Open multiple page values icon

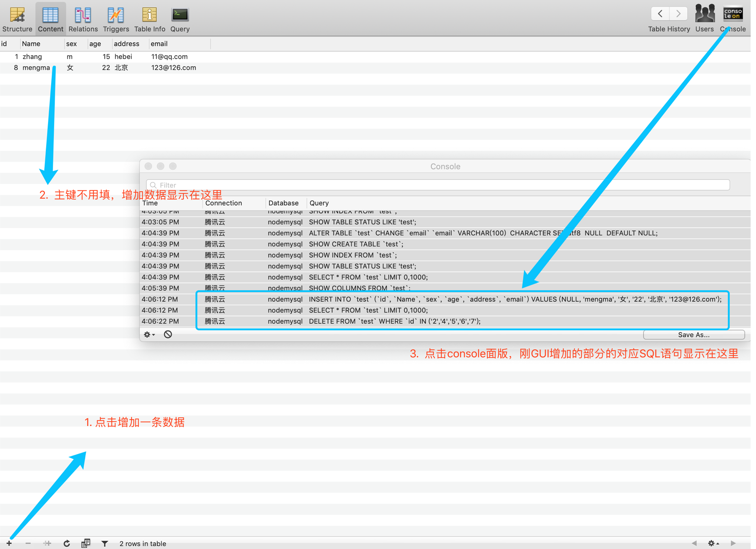click(86, 543)
